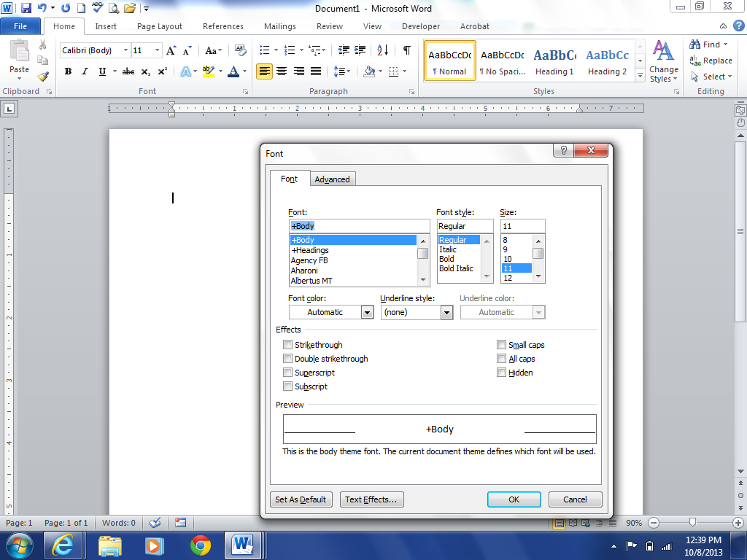Click the Save icon in Quick Access Toolbar

tap(26, 9)
